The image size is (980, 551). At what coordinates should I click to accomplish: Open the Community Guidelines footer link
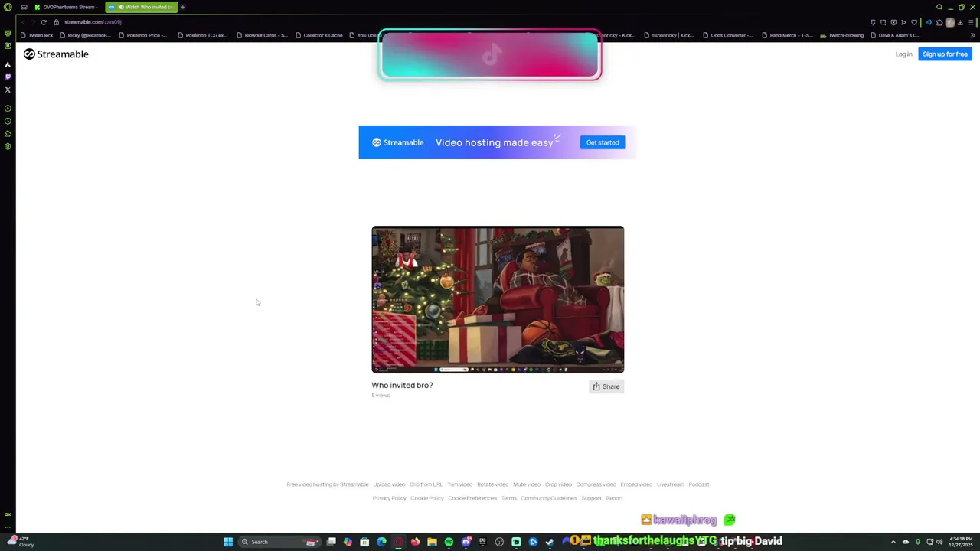tap(549, 498)
